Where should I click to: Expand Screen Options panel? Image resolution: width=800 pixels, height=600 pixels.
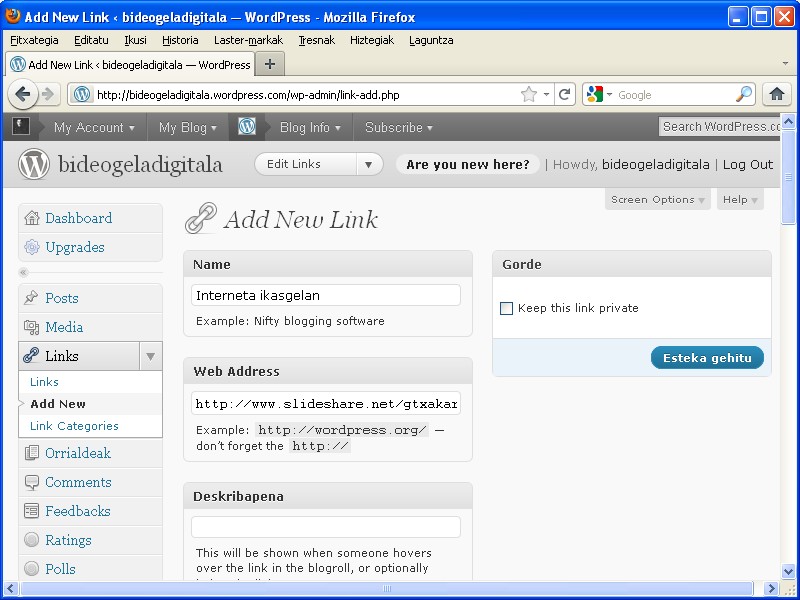coord(657,199)
